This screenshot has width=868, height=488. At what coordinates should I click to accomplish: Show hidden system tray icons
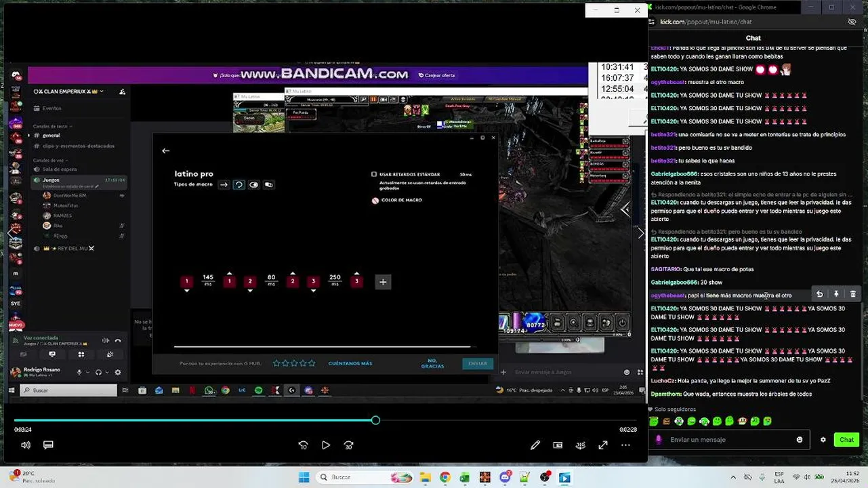734,477
